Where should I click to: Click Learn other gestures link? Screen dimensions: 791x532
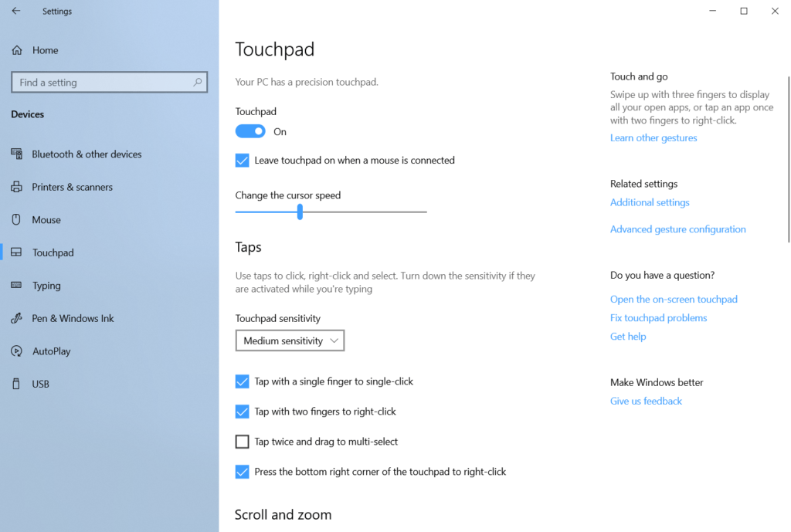click(654, 137)
